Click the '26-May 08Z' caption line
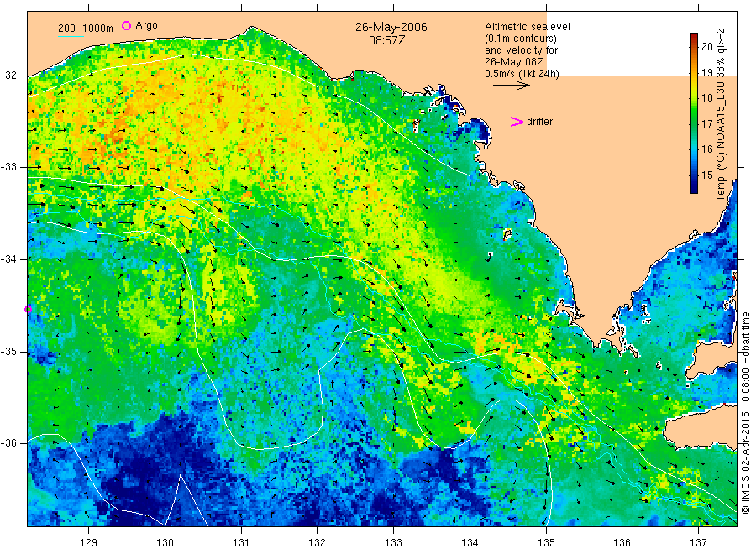This screenshot has width=756, height=554. click(x=514, y=62)
